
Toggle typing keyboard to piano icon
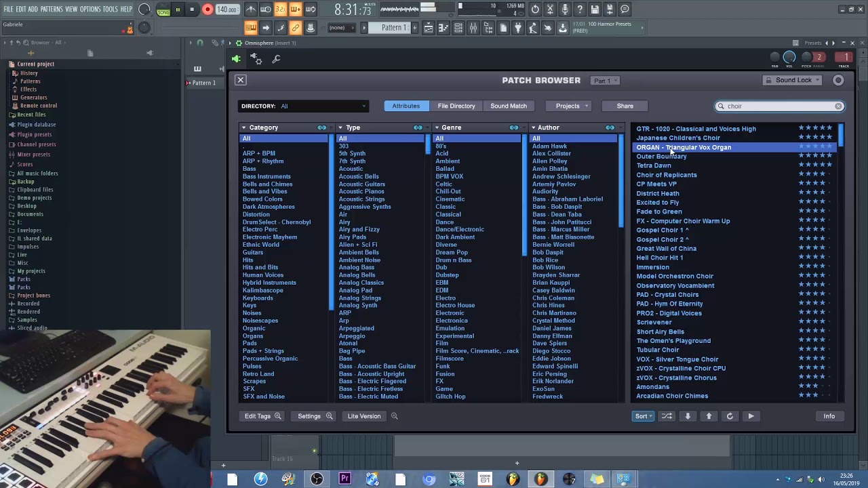tap(251, 28)
